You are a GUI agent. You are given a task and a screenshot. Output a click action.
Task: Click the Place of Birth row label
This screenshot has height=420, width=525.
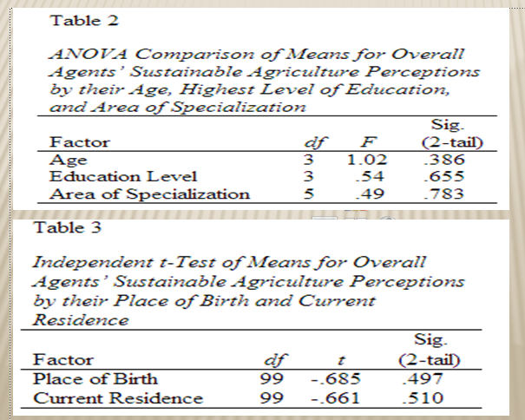click(x=95, y=377)
